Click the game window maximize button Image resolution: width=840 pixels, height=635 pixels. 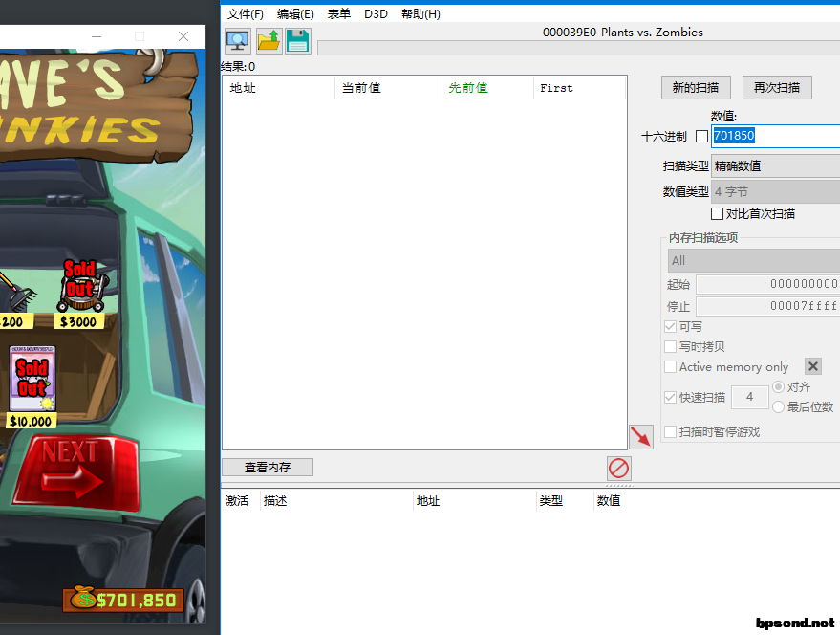(x=140, y=36)
